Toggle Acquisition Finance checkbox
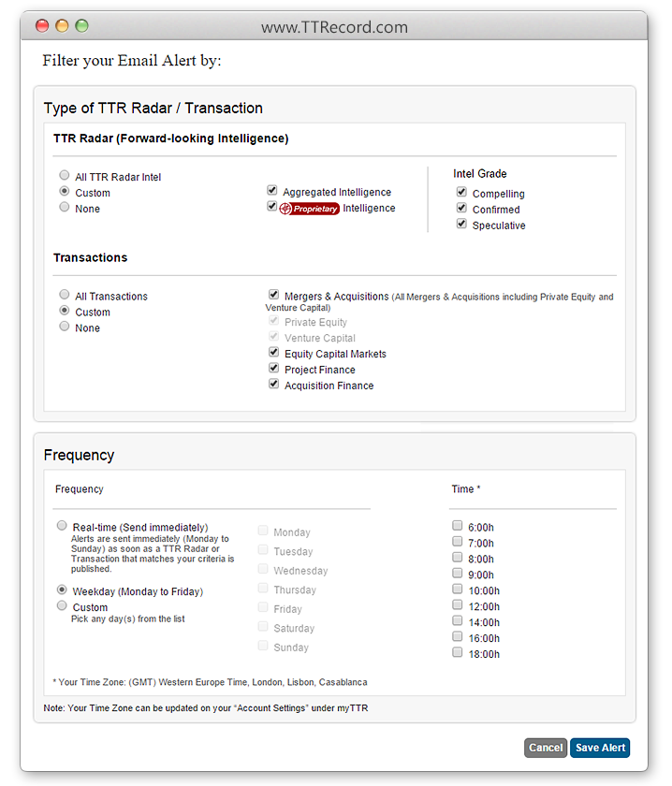This screenshot has height=786, width=672. coord(274,384)
